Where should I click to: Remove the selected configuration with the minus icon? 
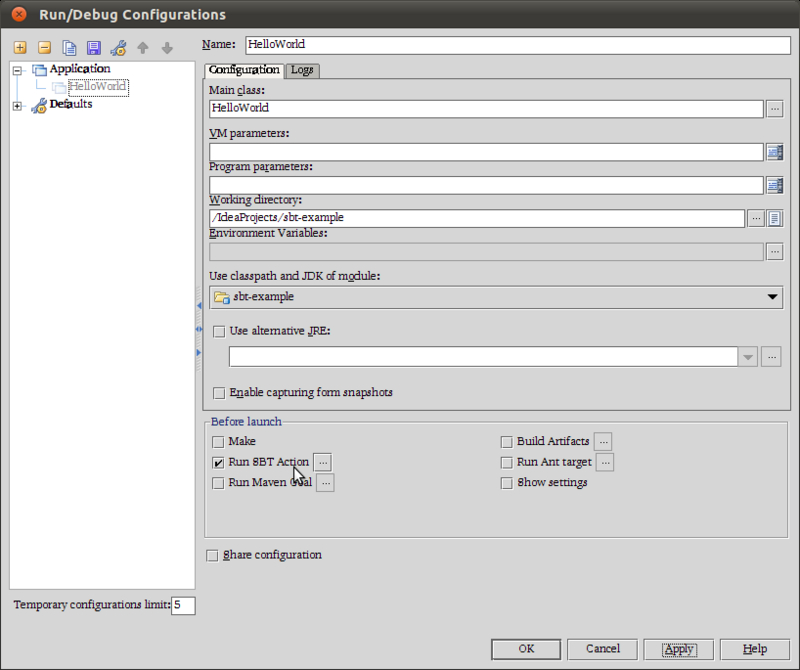coord(44,47)
